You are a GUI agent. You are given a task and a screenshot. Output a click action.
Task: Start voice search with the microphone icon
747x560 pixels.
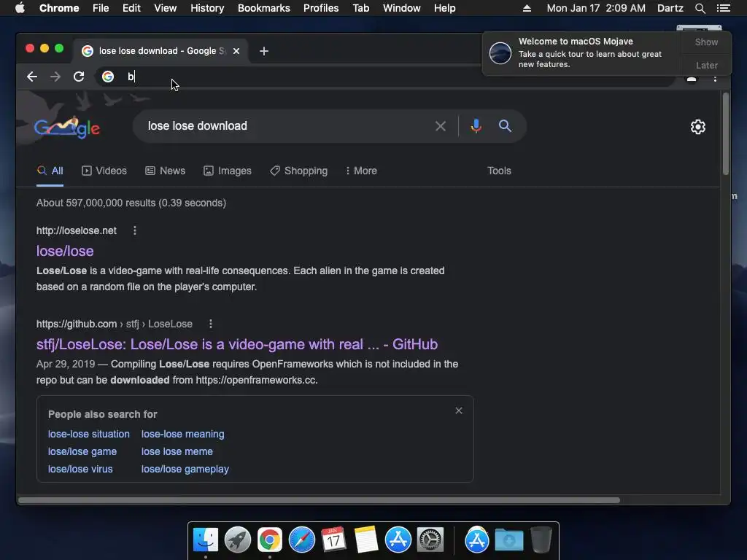[476, 126]
